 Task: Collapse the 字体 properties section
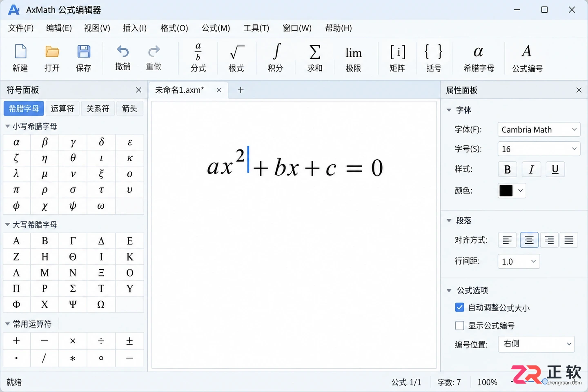[x=449, y=110]
